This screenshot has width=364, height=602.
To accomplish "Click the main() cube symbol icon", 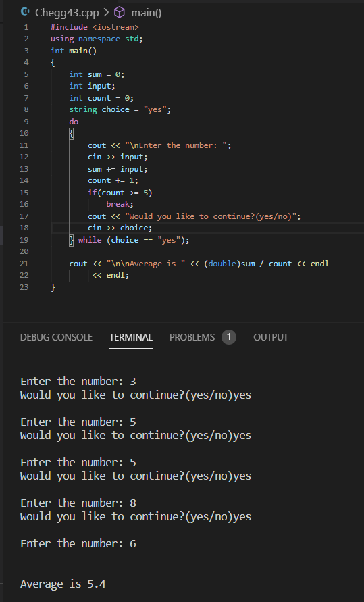I will tap(120, 12).
